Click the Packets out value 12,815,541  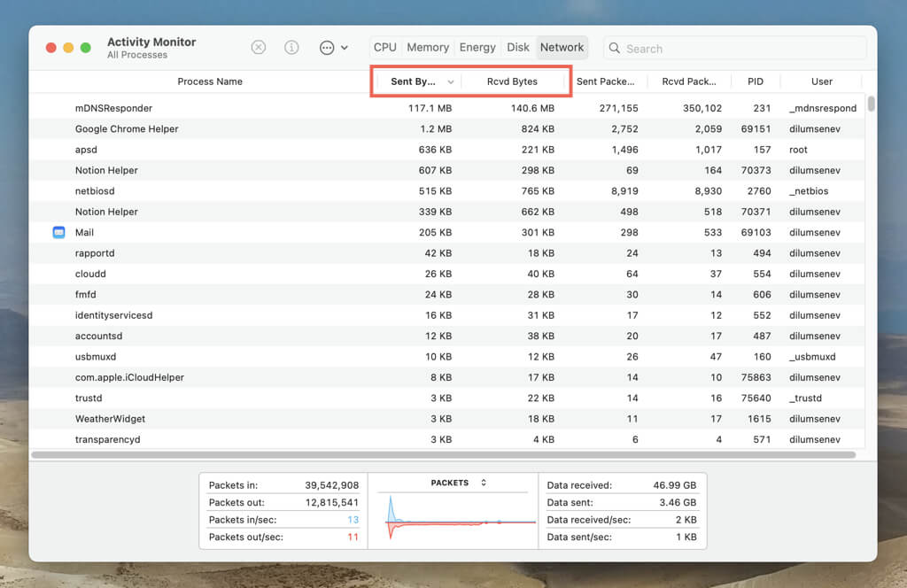(331, 502)
